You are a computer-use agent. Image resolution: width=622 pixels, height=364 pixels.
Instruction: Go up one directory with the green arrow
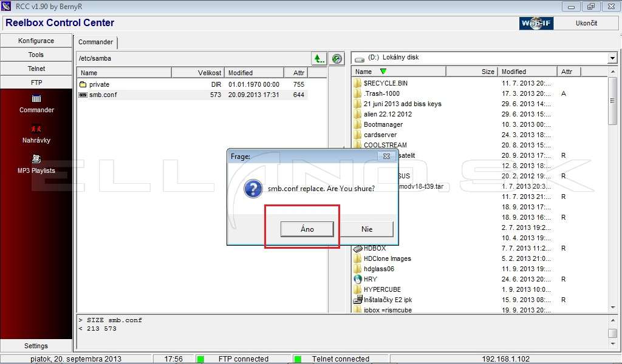tap(319, 59)
